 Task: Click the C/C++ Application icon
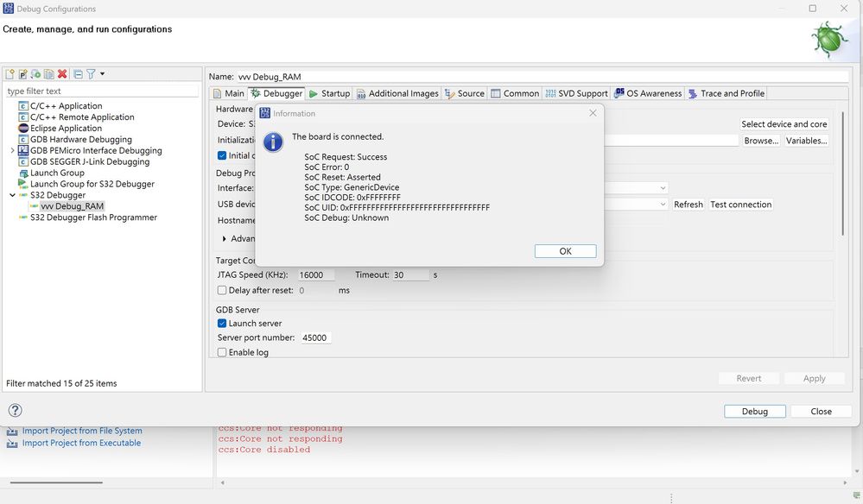(23, 106)
